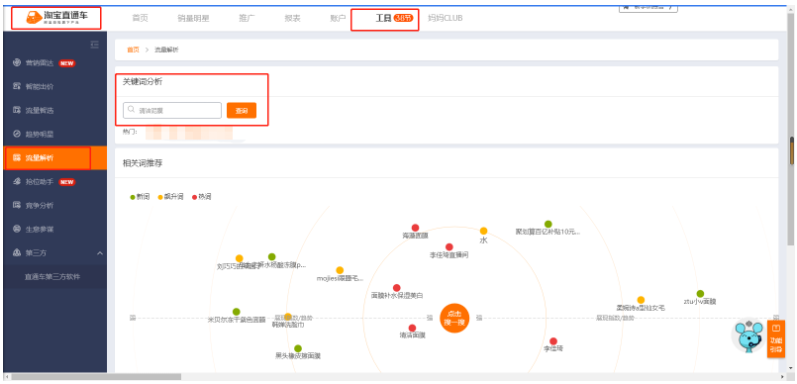Collapse the sidebar with the top menu icon
The image size is (797, 384).
pos(95,45)
